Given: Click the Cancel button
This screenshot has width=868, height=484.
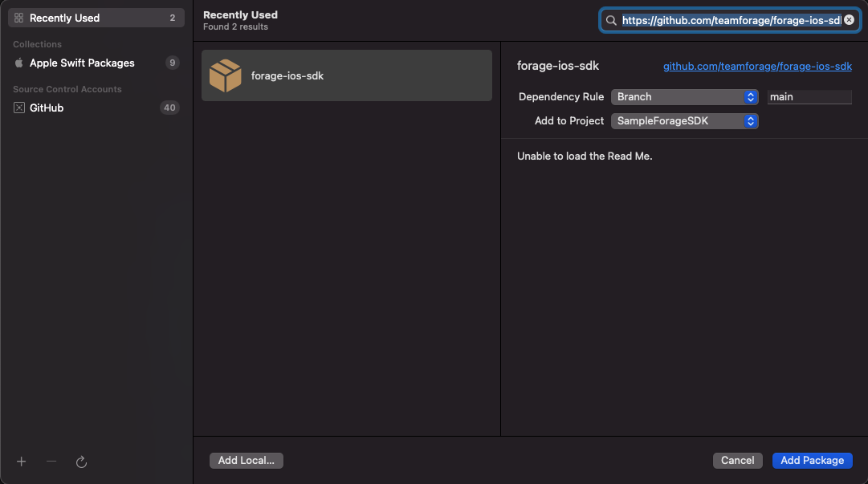Looking at the screenshot, I should point(737,460).
